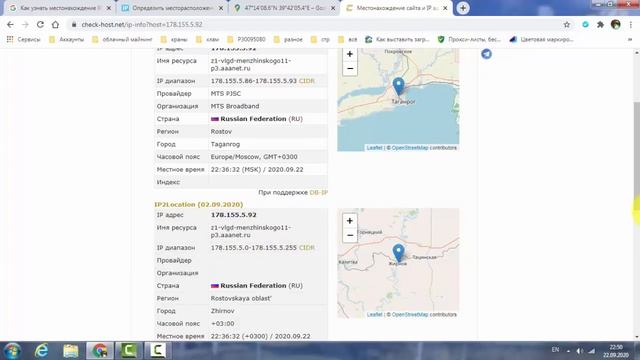This screenshot has height=360, width=640.
Task: Click OpenStreetMap link on the Zhirnov map
Action: (410, 315)
